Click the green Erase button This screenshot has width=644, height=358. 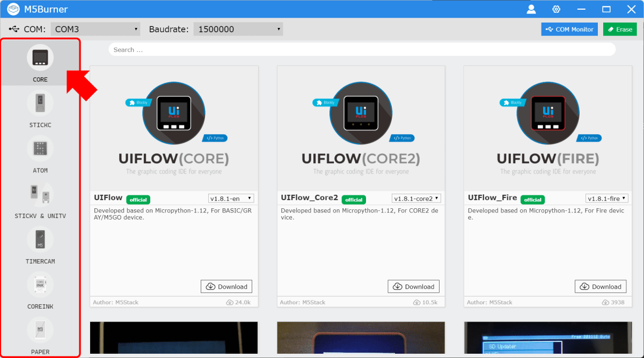(620, 29)
